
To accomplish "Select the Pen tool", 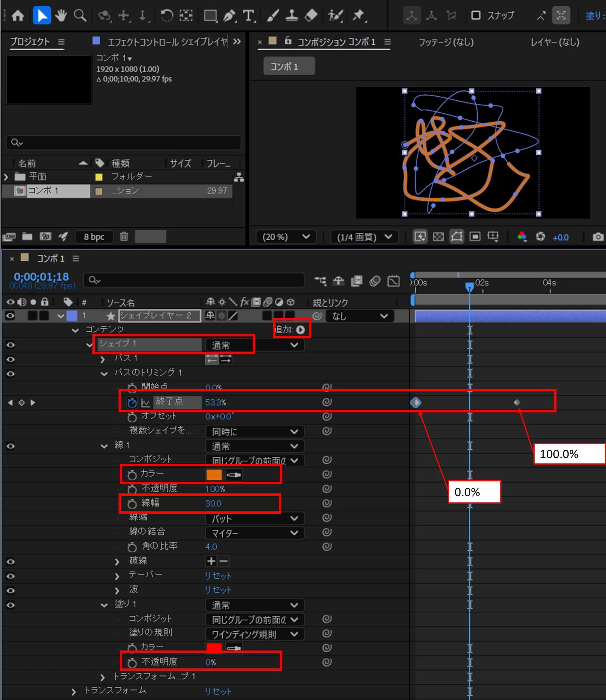I will tap(230, 16).
